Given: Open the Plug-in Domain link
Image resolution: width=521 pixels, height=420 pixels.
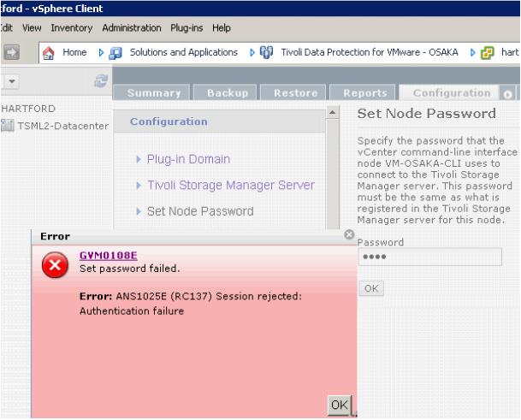Looking at the screenshot, I should 188,159.
